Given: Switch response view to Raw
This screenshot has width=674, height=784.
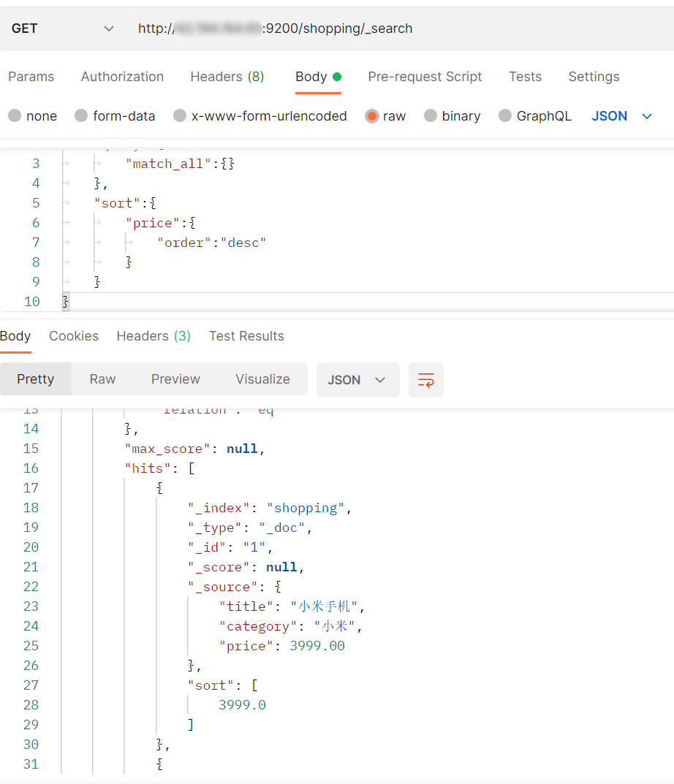Looking at the screenshot, I should click(102, 379).
